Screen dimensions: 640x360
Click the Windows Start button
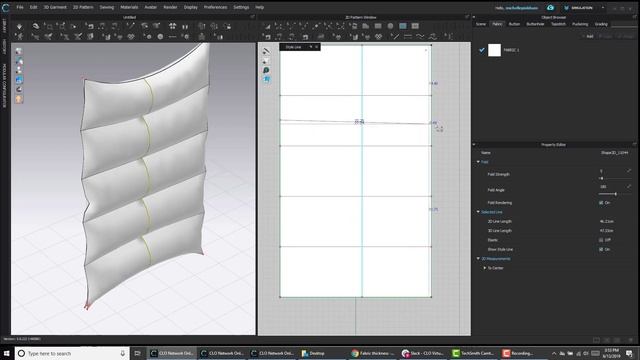7,353
